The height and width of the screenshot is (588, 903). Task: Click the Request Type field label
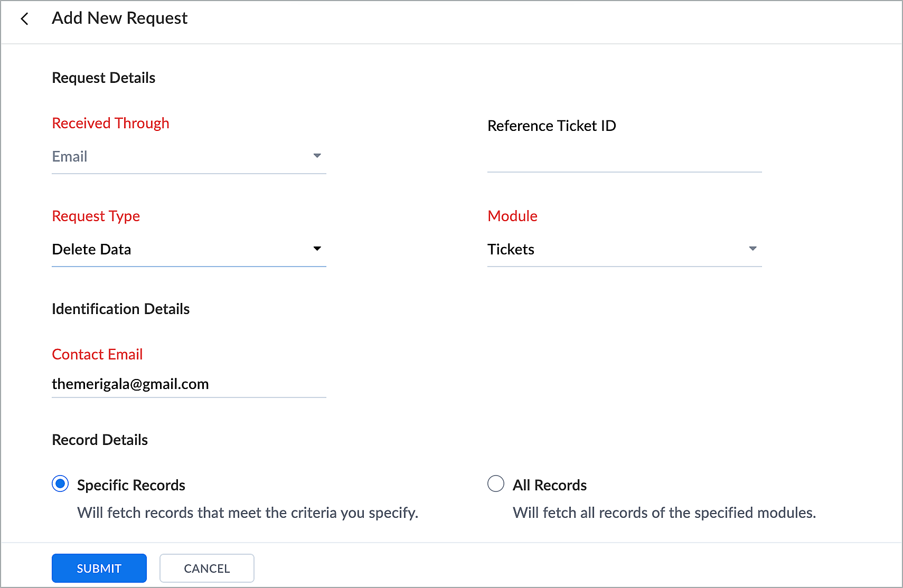tap(96, 216)
